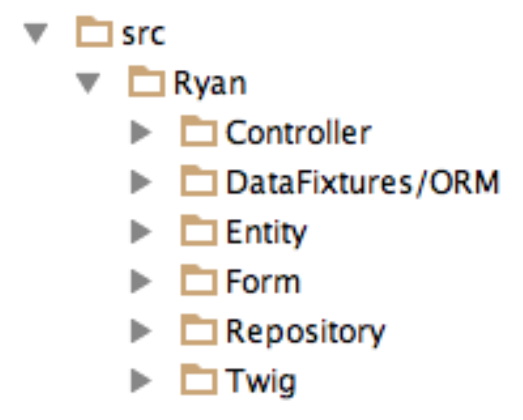523x420 pixels.
Task: Click the Twig folder icon
Action: [199, 381]
